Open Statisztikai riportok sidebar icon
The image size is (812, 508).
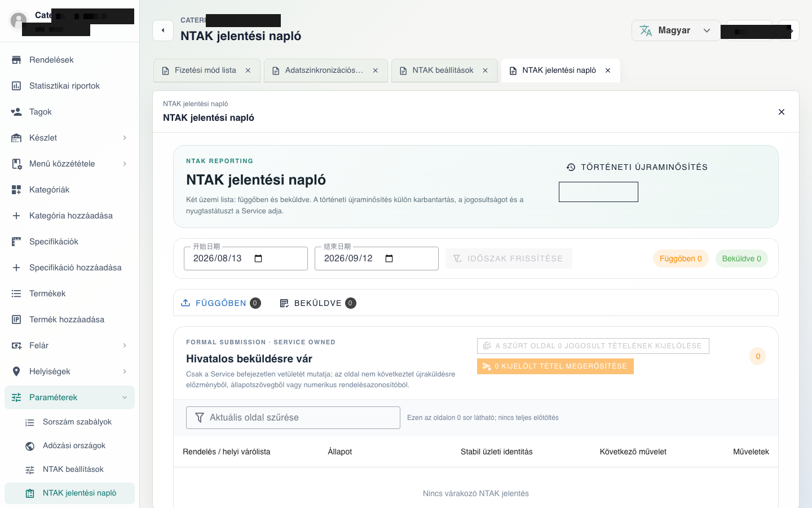click(x=16, y=86)
